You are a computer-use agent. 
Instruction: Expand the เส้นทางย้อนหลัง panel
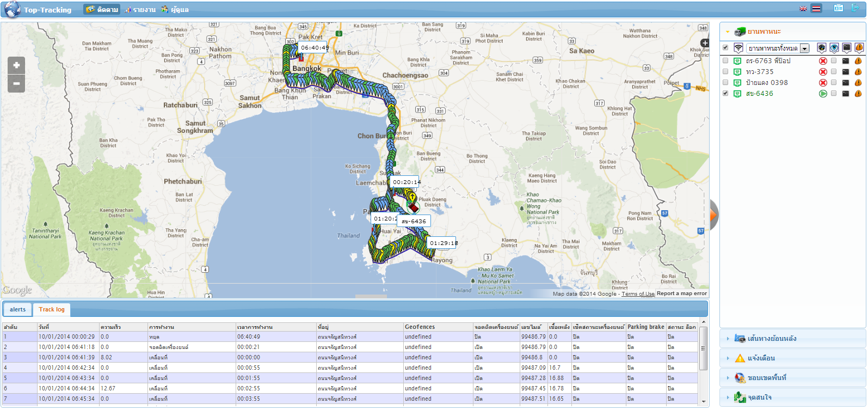coord(772,339)
